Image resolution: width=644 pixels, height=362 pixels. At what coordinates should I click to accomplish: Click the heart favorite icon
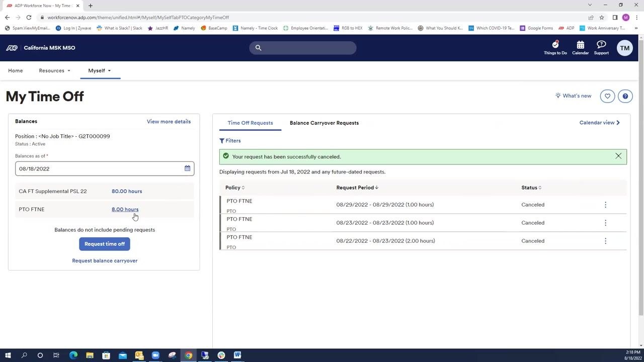607,96
